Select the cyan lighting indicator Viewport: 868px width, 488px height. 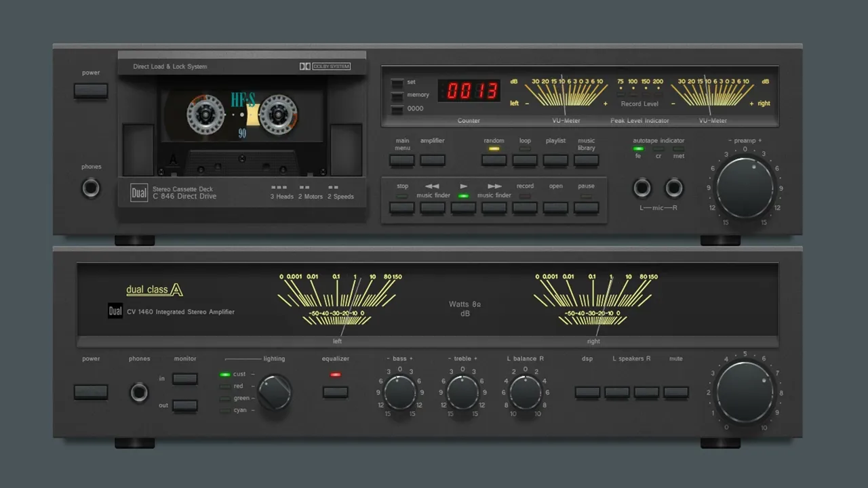pos(225,411)
